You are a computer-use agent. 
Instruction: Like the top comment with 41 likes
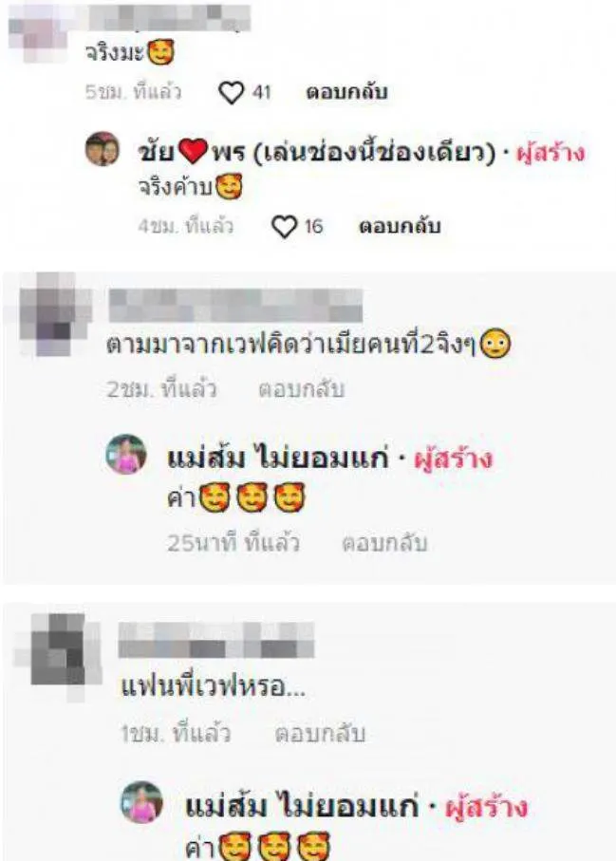(231, 92)
